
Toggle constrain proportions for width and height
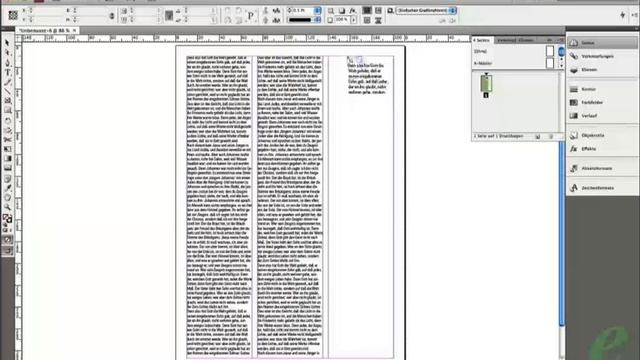[112, 16]
